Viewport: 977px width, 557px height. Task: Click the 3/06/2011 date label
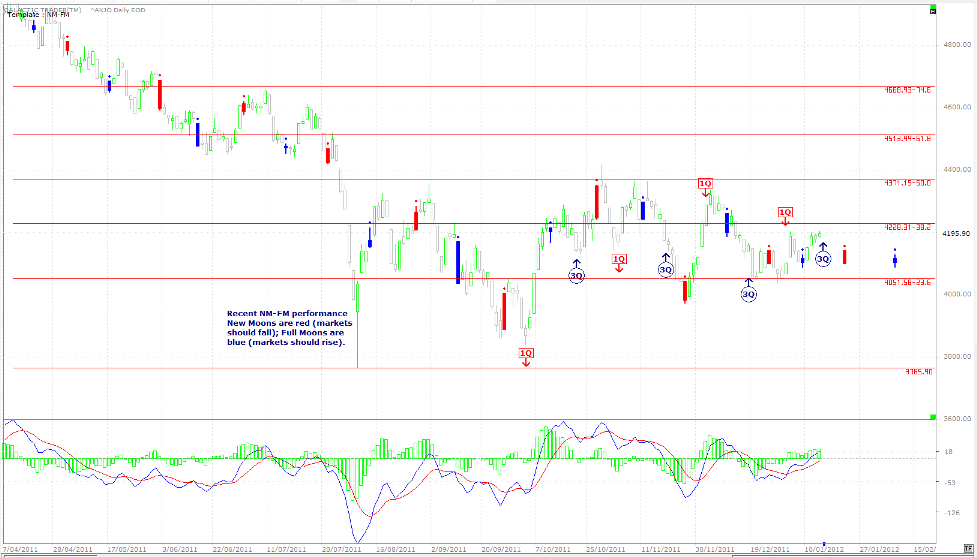point(181,550)
